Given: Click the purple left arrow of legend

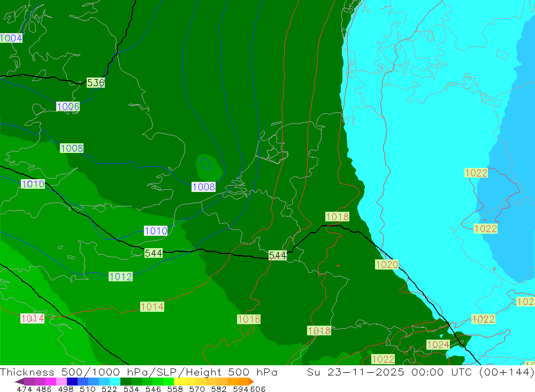Looking at the screenshot, I should click(x=19, y=381).
